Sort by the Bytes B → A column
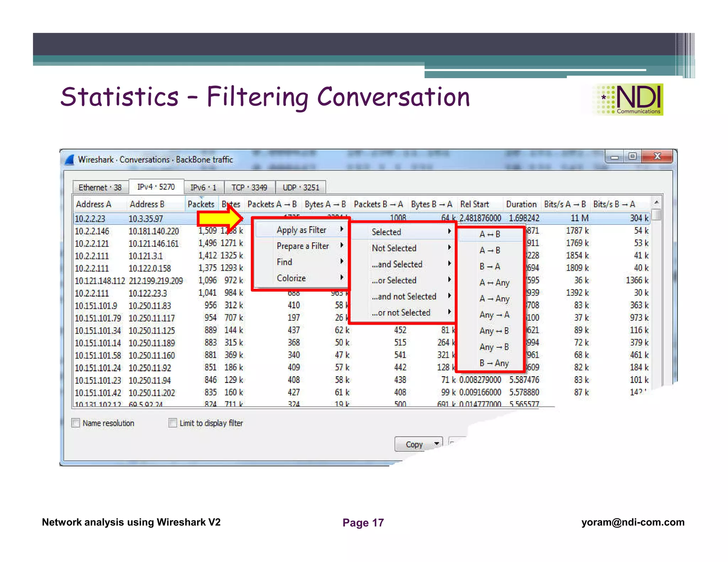Screen dimensions: 728x562 tap(432, 204)
